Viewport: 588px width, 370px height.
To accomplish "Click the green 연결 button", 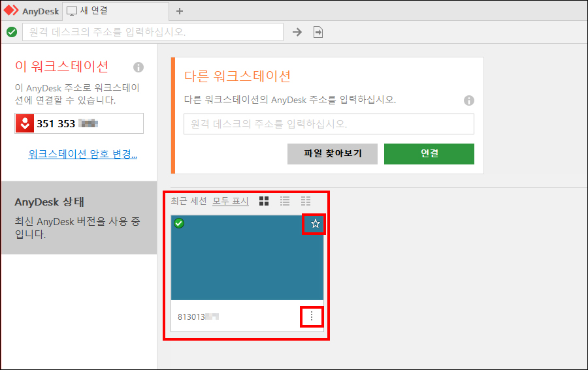I will (429, 153).
